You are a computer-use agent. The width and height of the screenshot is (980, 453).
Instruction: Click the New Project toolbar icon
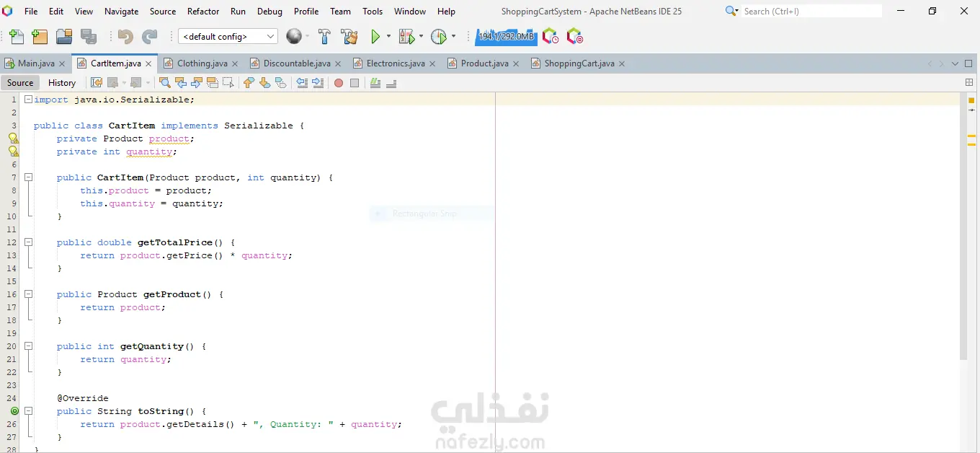pyautogui.click(x=40, y=37)
